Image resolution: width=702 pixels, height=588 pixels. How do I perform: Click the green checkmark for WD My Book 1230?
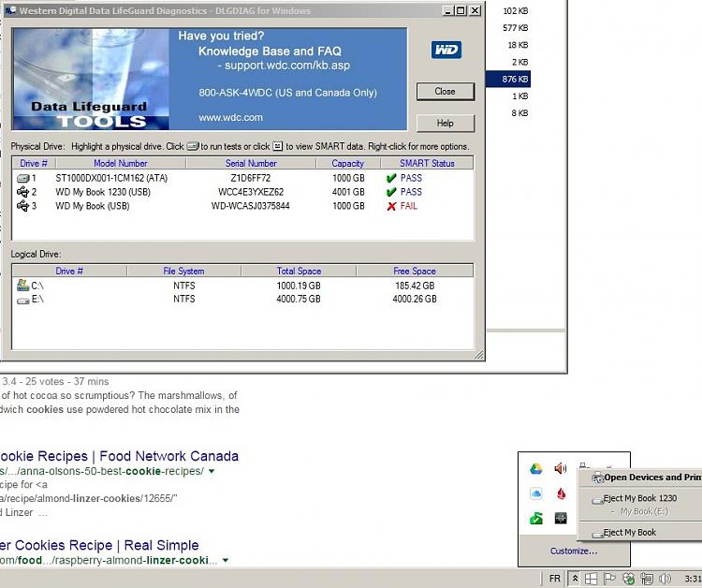pos(391,192)
